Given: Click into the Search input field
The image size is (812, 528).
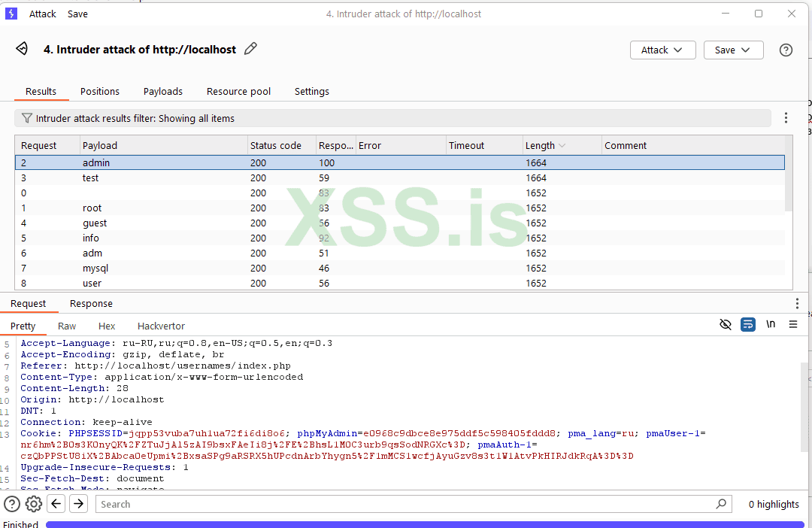Looking at the screenshot, I should point(406,504).
